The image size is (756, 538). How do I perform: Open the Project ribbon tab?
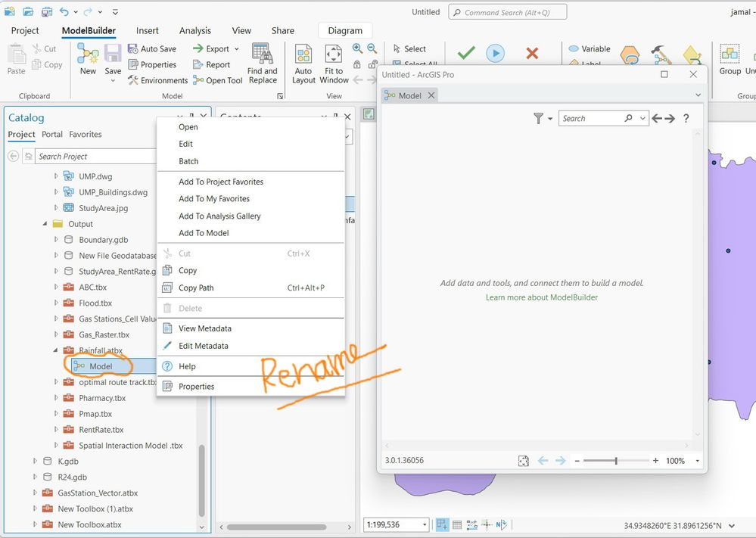(x=25, y=30)
